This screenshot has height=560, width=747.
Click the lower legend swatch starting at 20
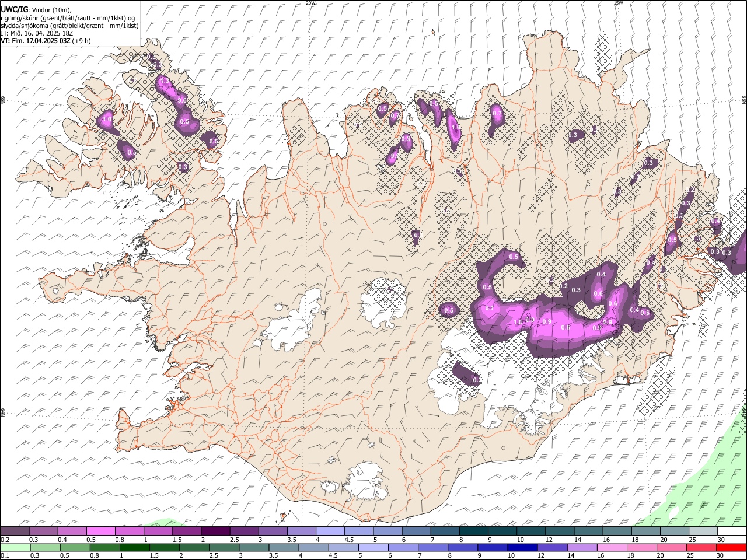672,547
